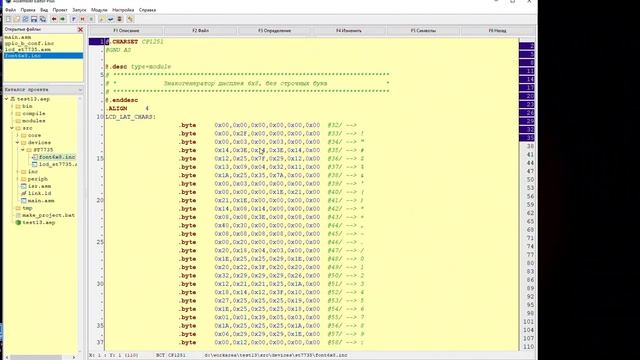Click the dark chip toolbar icon
Image resolution: width=640 pixels, height=360 pixels.
(x=120, y=19)
